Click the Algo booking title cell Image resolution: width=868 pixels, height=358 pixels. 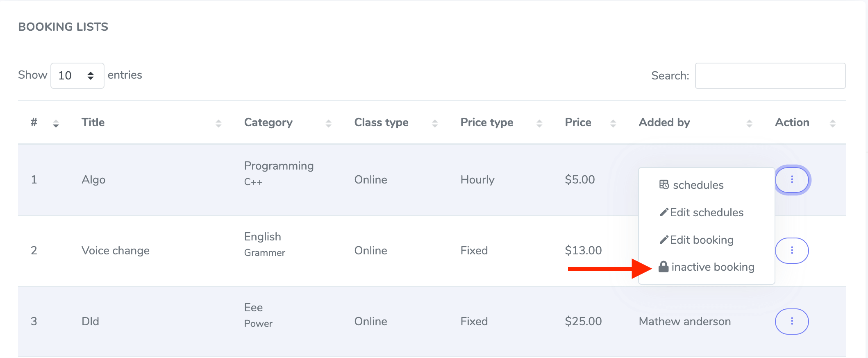point(93,180)
